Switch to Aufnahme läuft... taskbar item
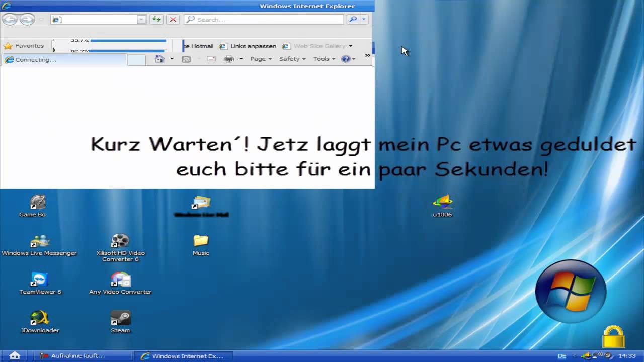 83,356
